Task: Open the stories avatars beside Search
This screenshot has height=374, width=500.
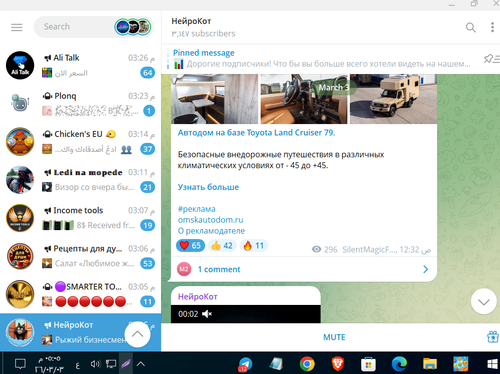Action: click(133, 27)
